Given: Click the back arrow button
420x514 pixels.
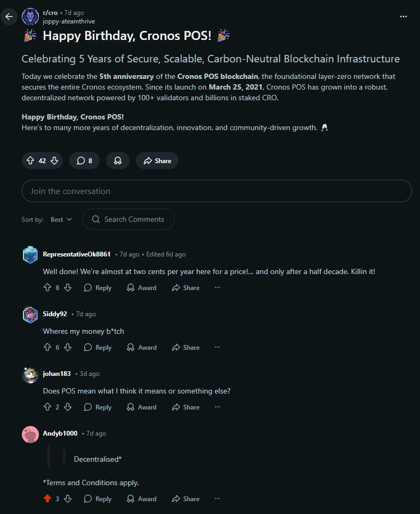Looking at the screenshot, I should coord(9,17).
